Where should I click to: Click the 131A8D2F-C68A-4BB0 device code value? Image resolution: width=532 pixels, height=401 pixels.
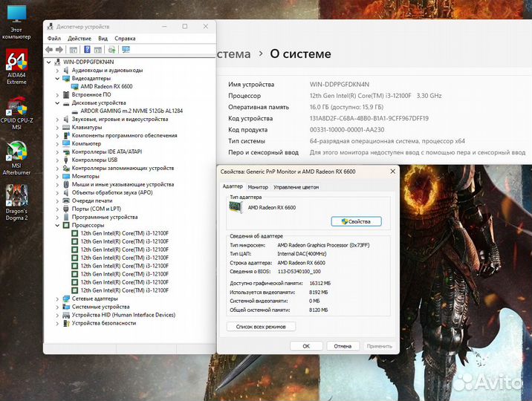369,118
